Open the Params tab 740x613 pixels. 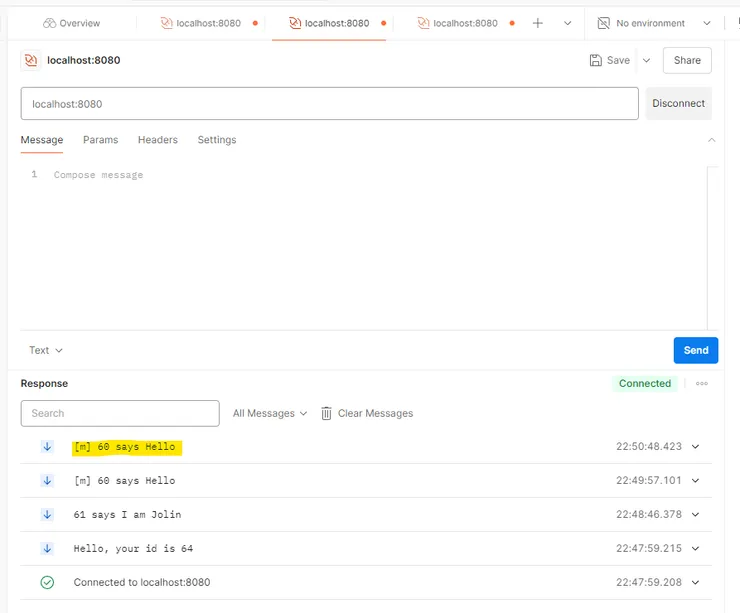tap(101, 140)
